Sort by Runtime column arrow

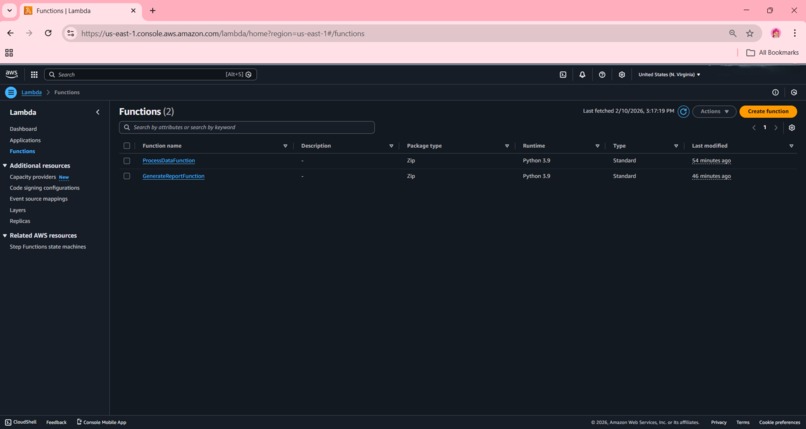[x=597, y=146]
